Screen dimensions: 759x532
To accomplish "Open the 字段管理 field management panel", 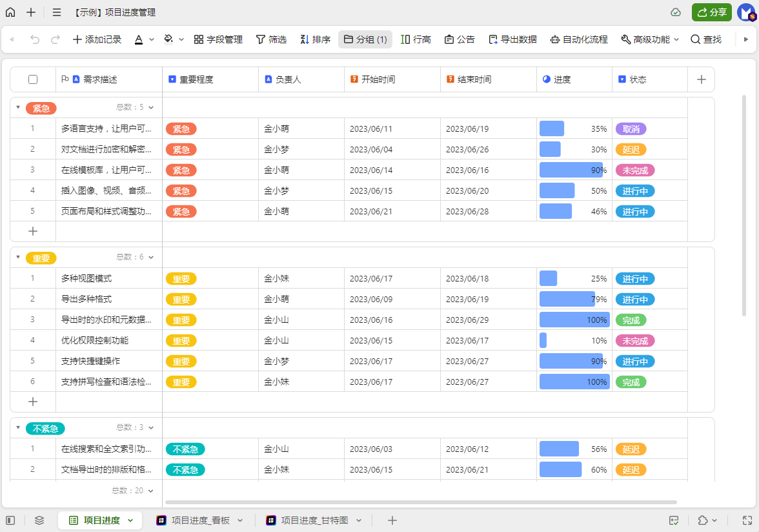I will (218, 39).
